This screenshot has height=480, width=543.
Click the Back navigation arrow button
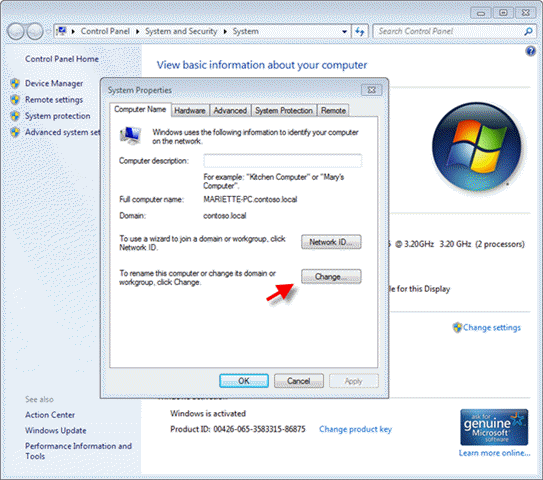(16, 32)
